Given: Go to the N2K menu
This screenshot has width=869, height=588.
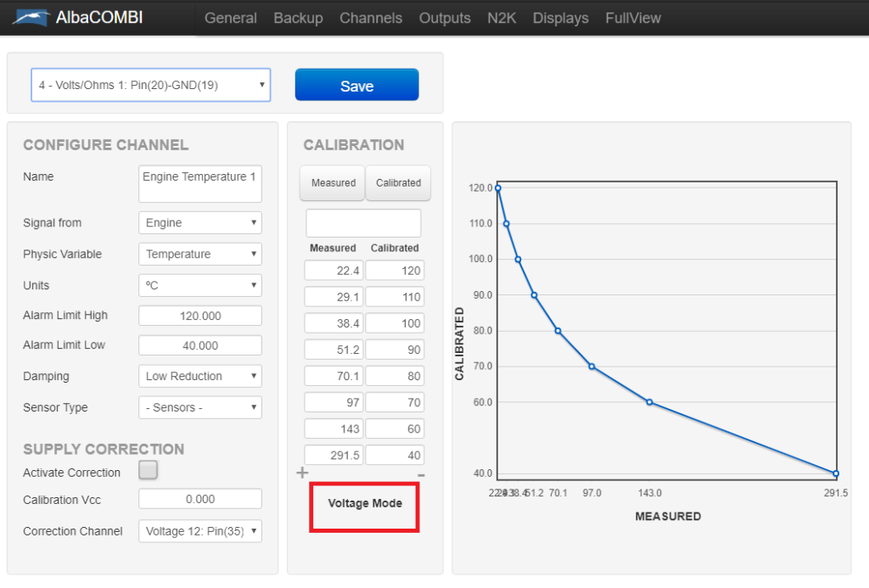Looking at the screenshot, I should 502,18.
